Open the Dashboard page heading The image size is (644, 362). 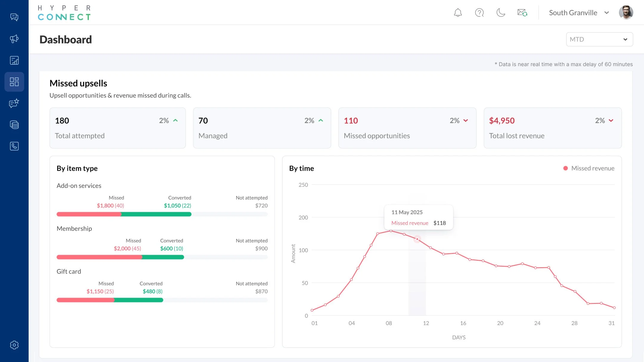(66, 39)
